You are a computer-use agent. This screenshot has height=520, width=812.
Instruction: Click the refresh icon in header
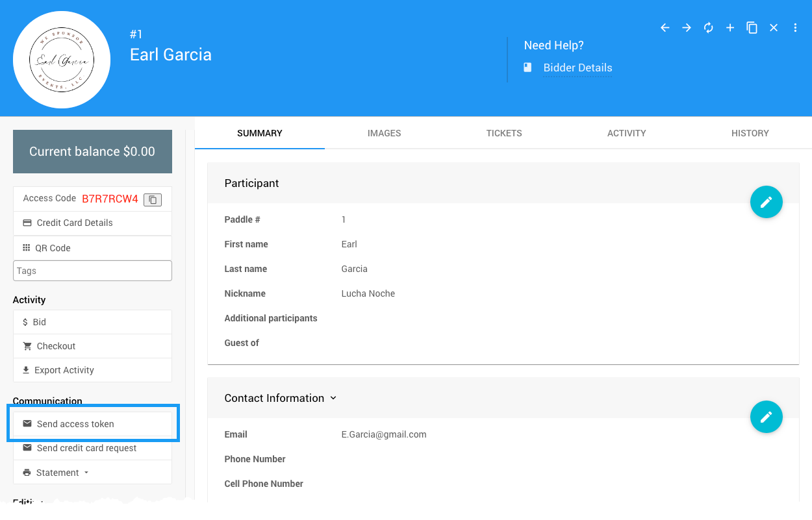pos(708,28)
